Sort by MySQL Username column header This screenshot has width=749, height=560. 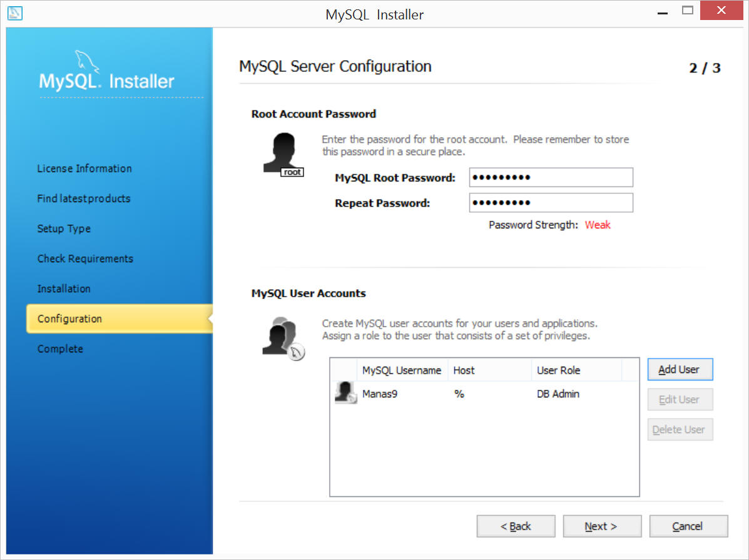tap(402, 370)
